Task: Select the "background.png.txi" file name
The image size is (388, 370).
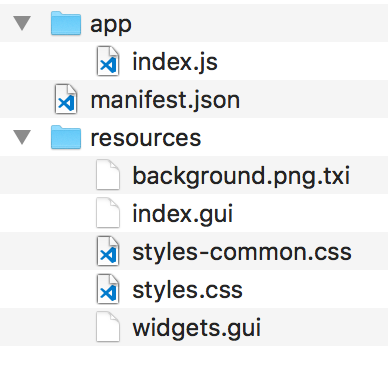Action: 241,176
